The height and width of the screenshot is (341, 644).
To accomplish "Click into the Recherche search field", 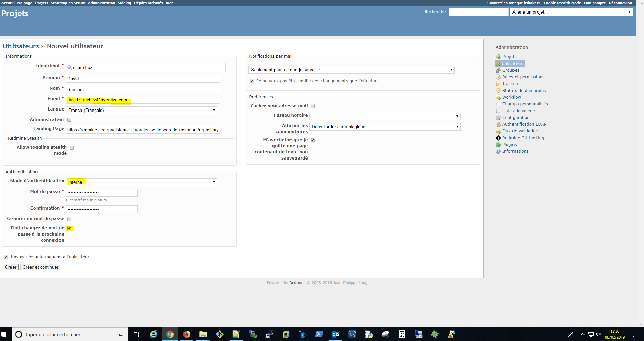I will [x=478, y=12].
